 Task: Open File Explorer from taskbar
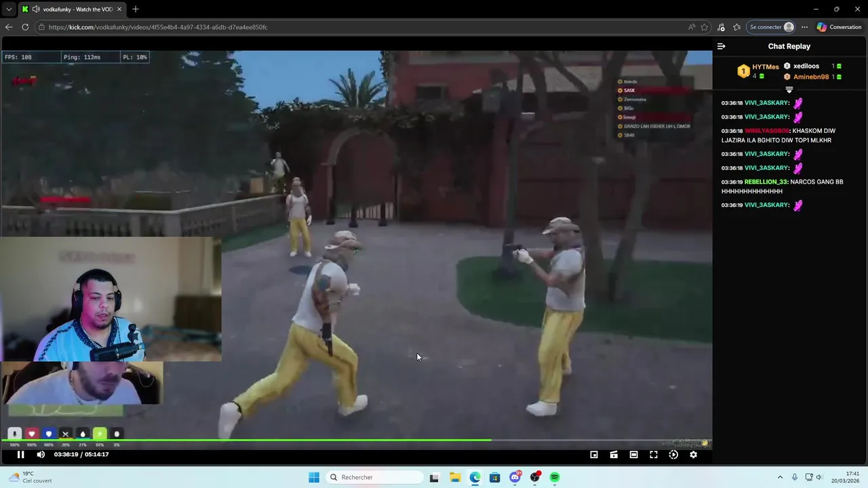coord(454,477)
